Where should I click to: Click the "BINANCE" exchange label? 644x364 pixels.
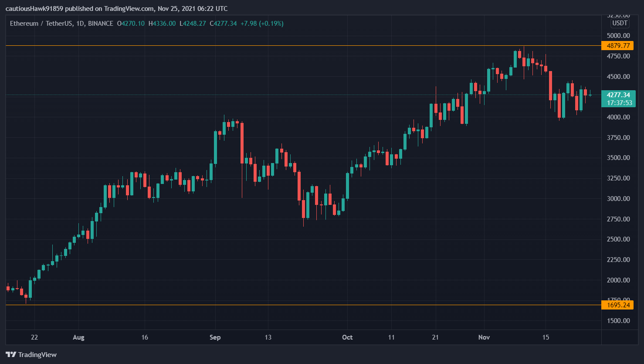[x=101, y=24]
